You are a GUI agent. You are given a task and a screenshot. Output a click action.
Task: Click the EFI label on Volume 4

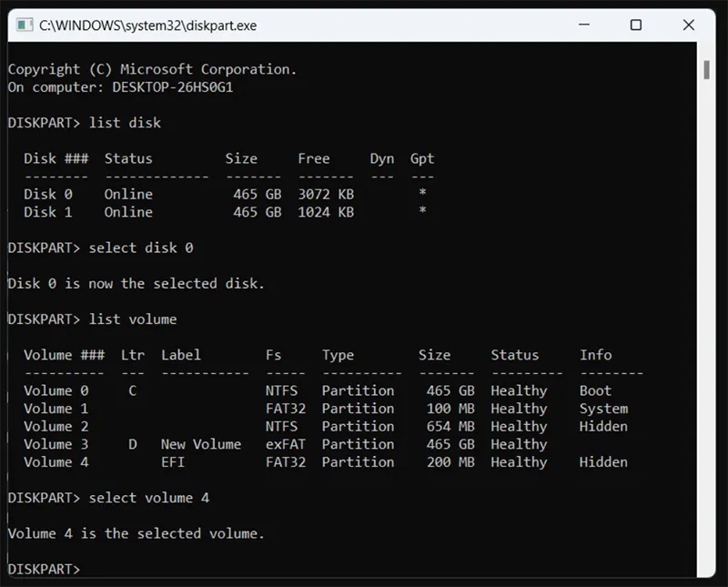click(173, 461)
